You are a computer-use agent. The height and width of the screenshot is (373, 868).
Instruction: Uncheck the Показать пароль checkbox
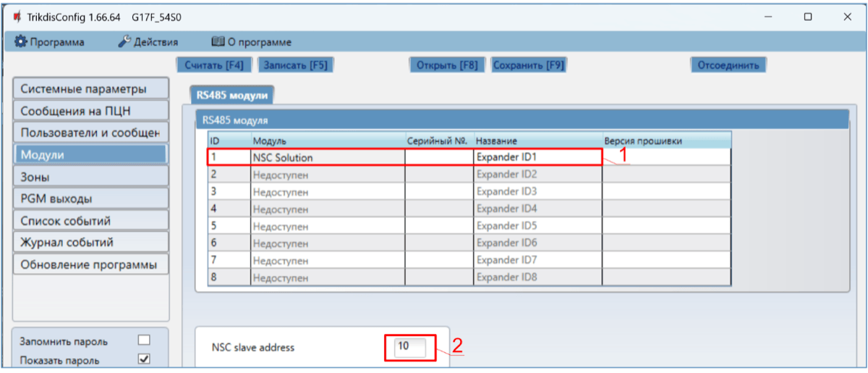(144, 359)
